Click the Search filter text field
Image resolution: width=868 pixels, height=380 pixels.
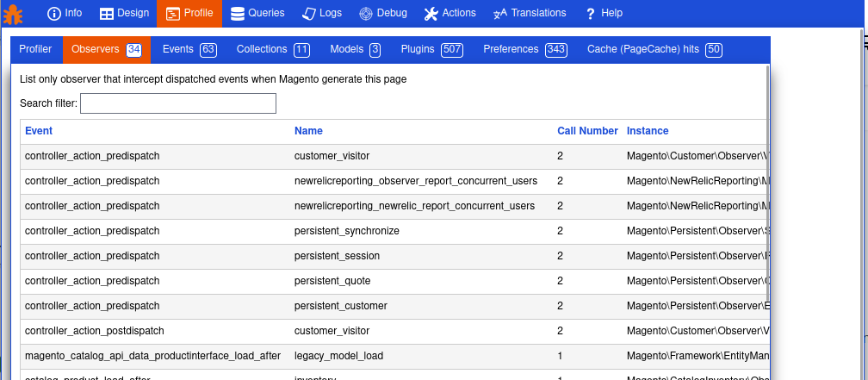coord(178,103)
